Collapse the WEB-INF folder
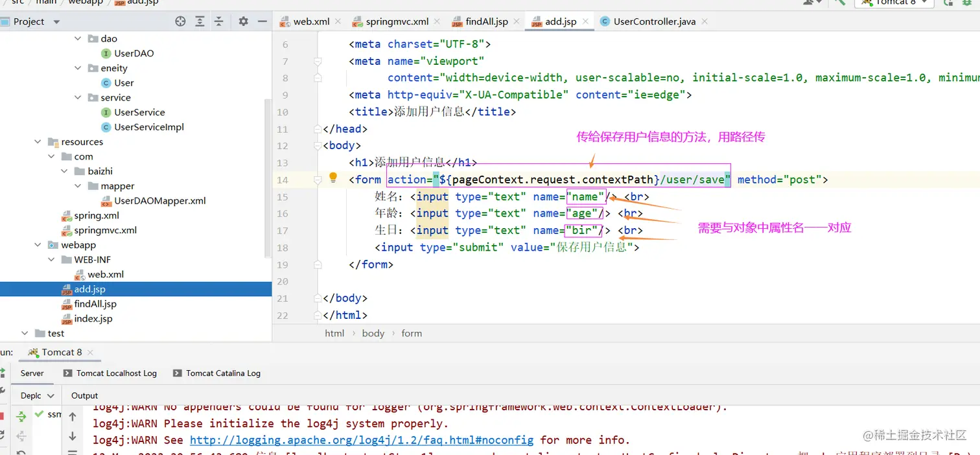The width and height of the screenshot is (980, 455). pos(51,260)
